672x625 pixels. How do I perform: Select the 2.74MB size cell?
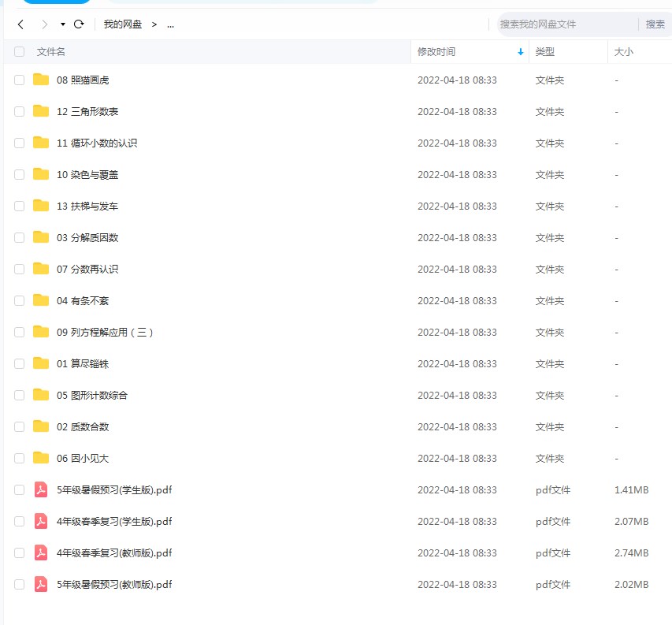[x=631, y=552]
